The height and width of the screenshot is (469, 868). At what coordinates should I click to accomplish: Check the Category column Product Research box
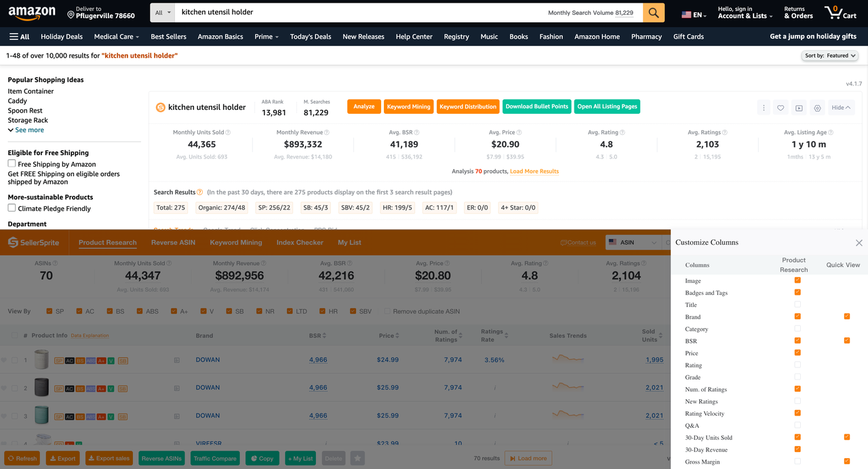[797, 329]
